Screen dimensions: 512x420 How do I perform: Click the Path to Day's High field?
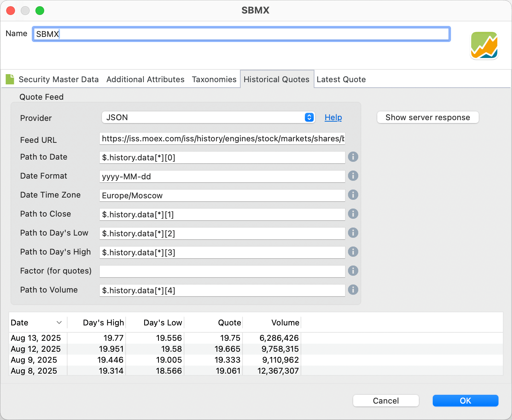coord(222,252)
